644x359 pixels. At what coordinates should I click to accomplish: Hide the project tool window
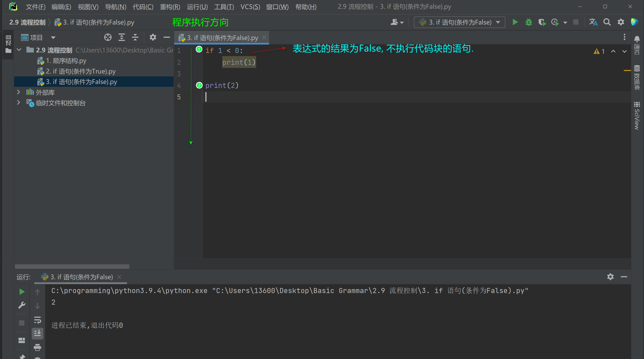(x=167, y=37)
